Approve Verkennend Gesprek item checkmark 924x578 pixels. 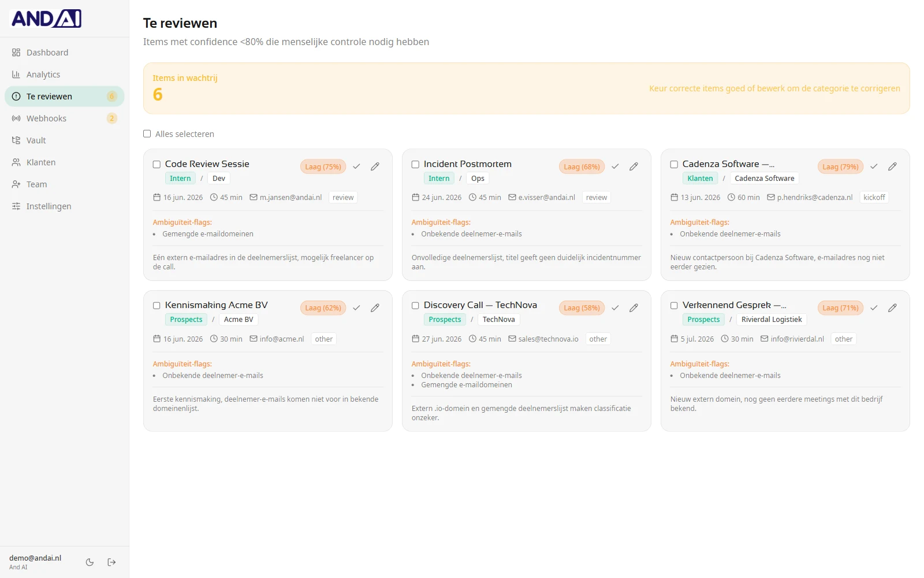pos(874,308)
